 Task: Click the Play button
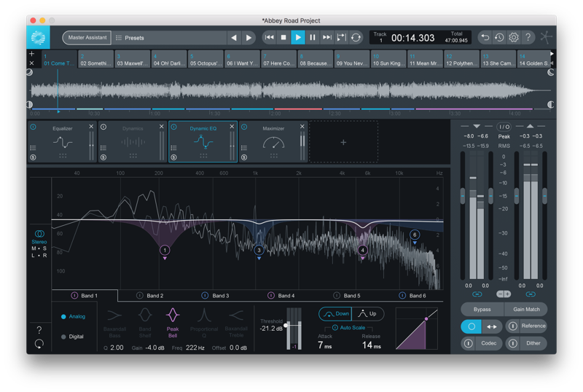click(x=298, y=37)
